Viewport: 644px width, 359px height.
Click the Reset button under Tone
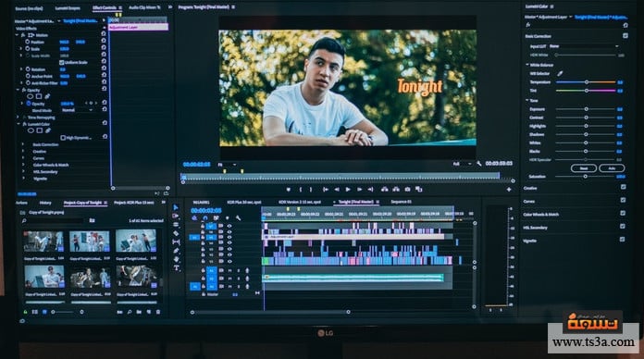pos(584,168)
